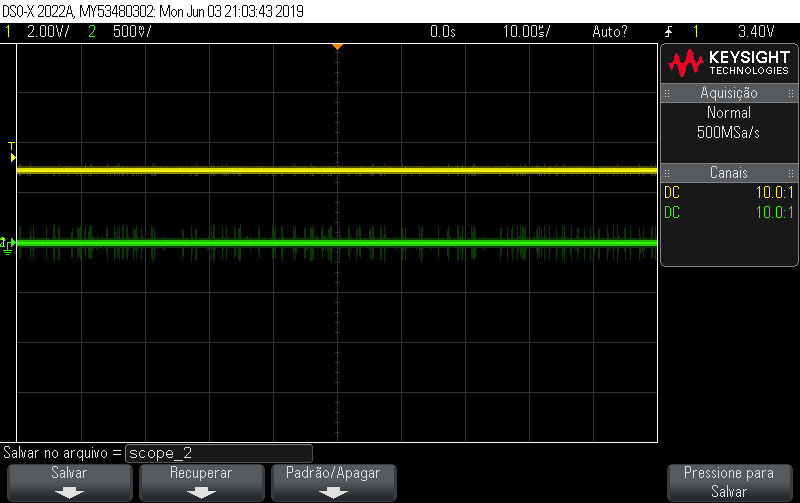Image resolution: width=800 pixels, height=503 pixels.
Task: Click the Canais panel header
Action: [729, 173]
